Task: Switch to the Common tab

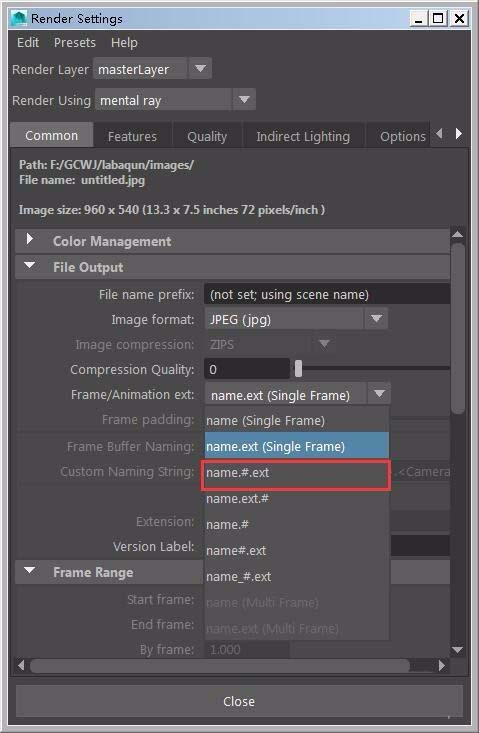Action: coord(51,136)
